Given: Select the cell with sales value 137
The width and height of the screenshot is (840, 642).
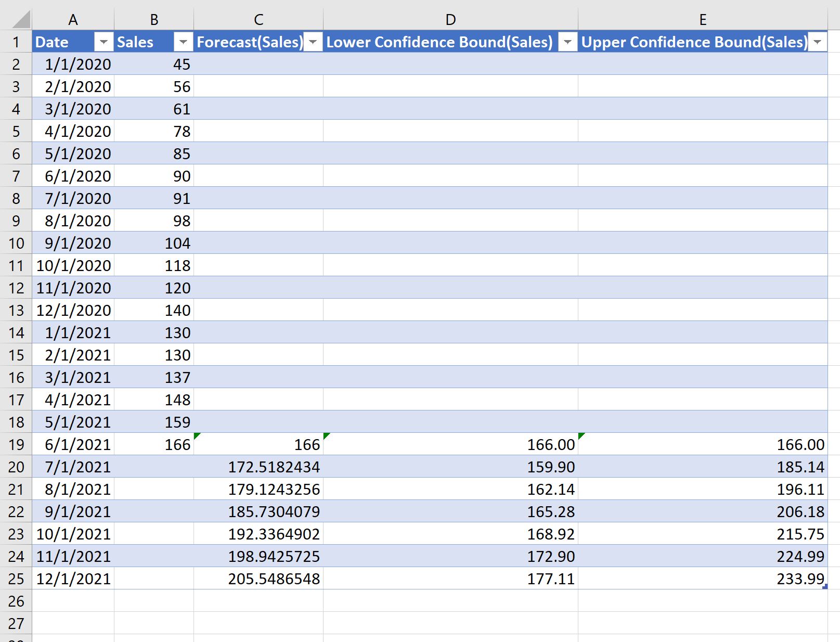Looking at the screenshot, I should point(154,378).
